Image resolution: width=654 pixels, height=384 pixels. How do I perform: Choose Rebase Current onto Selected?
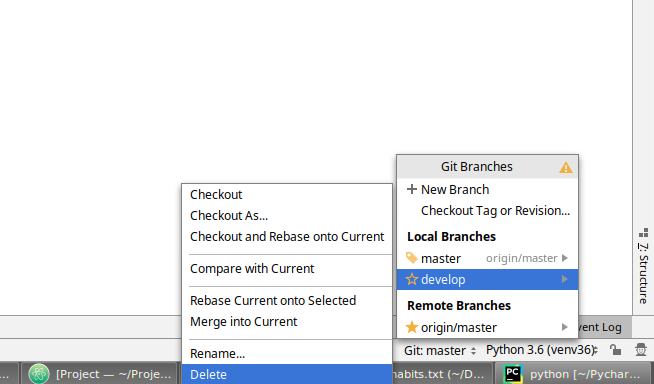click(287, 301)
